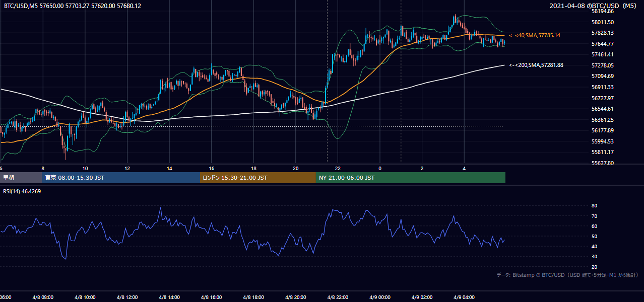
Task: Click bottom time label 4/8 14:00
Action: click(x=169, y=297)
